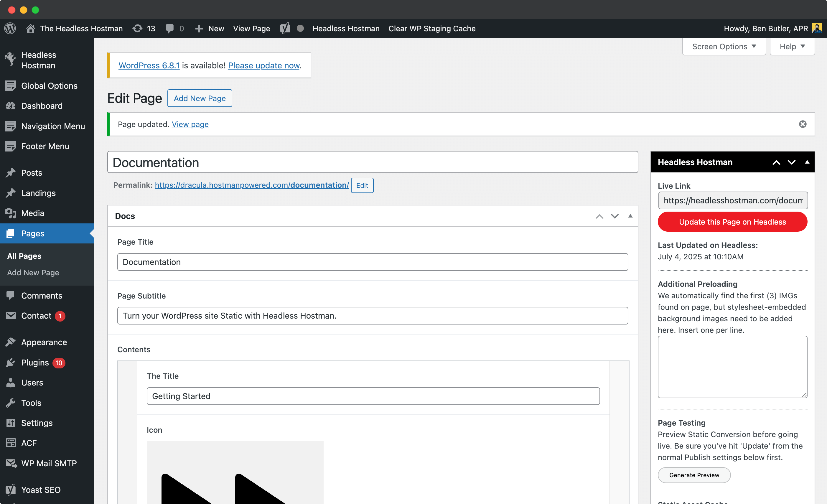
Task: Open Clear WP Staging Cache menu item
Action: 432,29
